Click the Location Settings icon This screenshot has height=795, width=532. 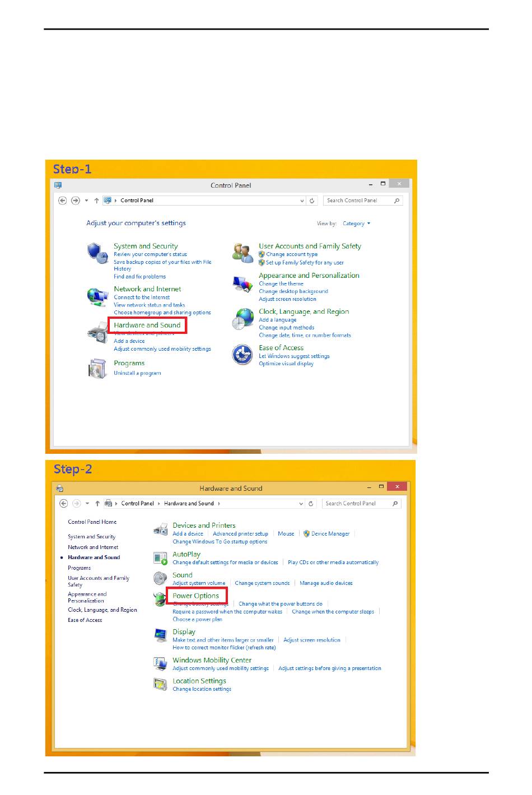pos(161,684)
